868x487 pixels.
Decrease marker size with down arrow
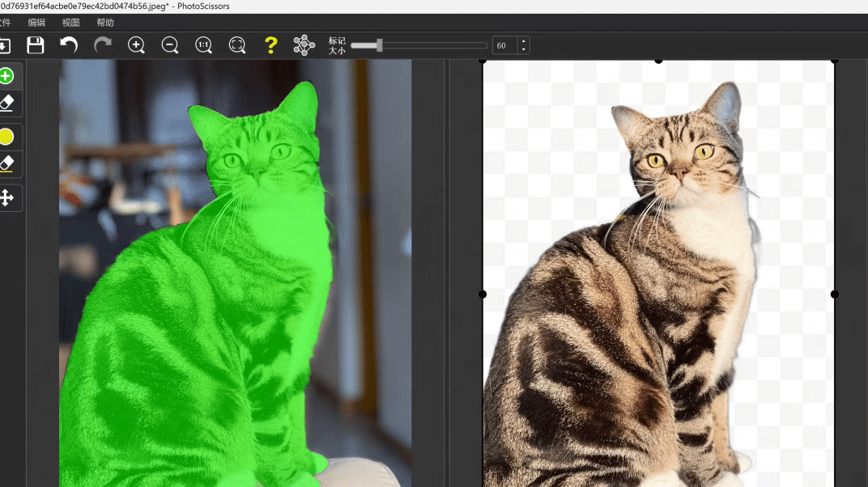pos(523,50)
